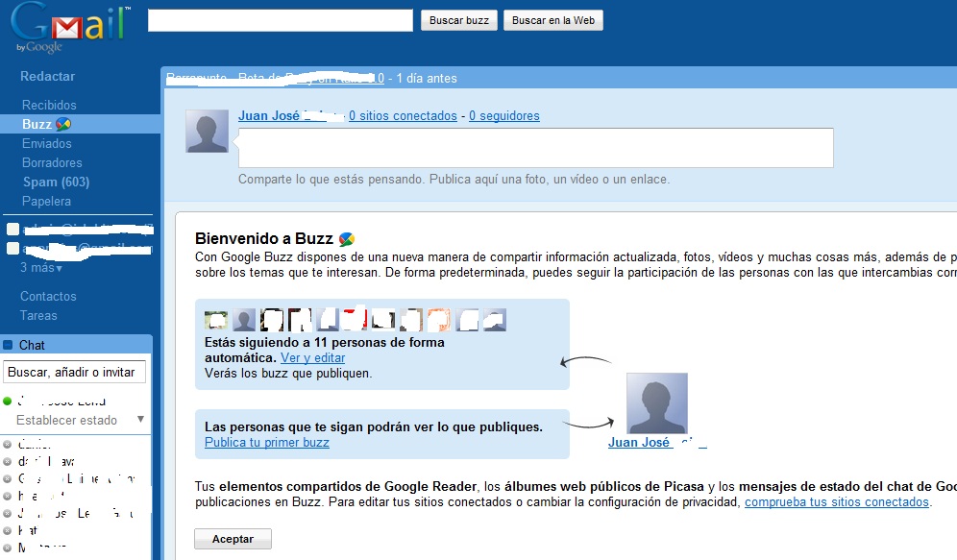
Task: Click 'Juan José' profile link near post box
Action: [268, 116]
